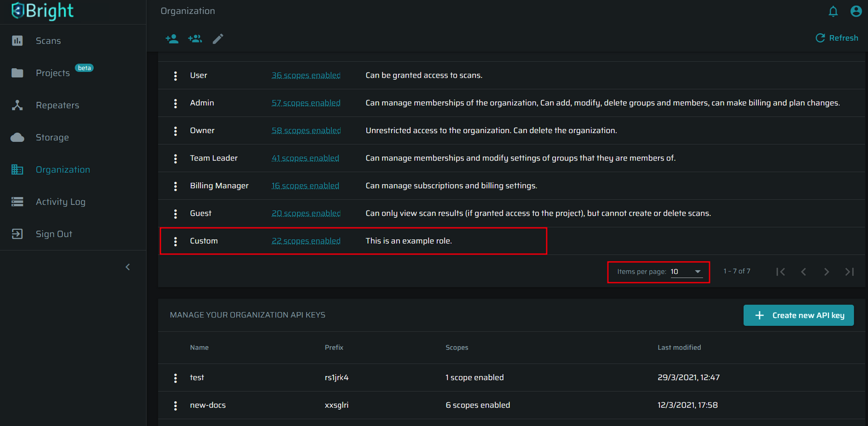Click 'This is an example role.' description
The image size is (868, 426).
tap(409, 241)
